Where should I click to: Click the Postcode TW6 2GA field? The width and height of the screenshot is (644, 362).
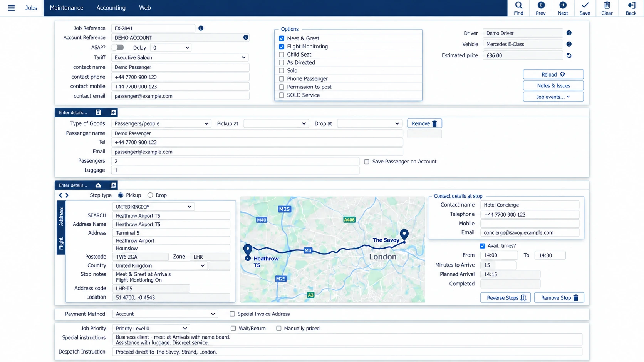140,257
